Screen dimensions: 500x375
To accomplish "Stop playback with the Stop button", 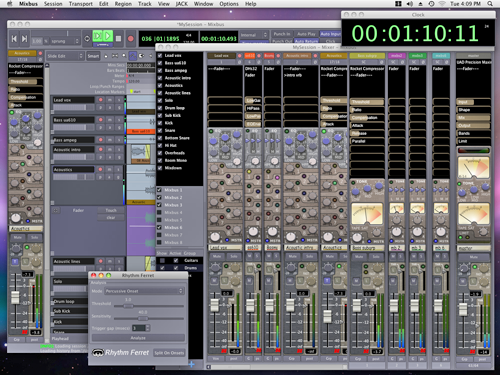I will pyautogui.click(x=118, y=38).
